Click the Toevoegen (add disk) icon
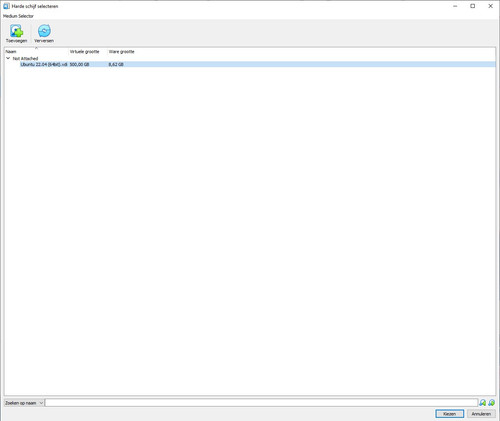Image resolution: width=500 pixels, height=421 pixels. click(x=16, y=31)
